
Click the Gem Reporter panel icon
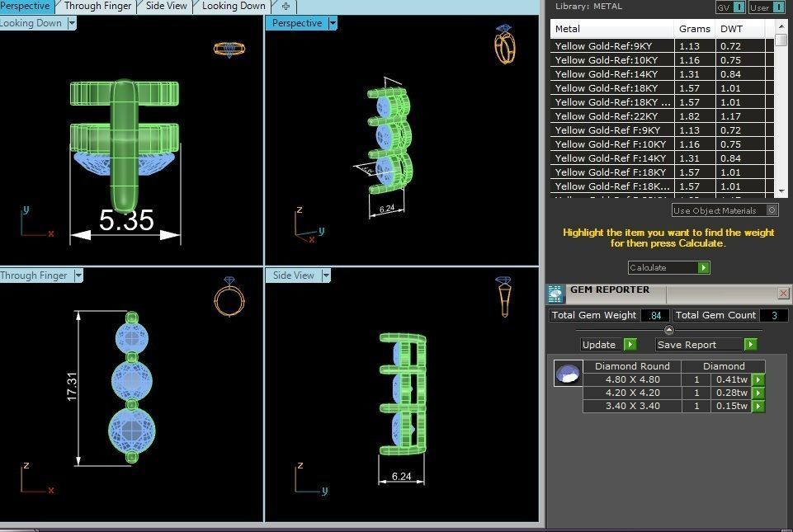[x=555, y=291]
